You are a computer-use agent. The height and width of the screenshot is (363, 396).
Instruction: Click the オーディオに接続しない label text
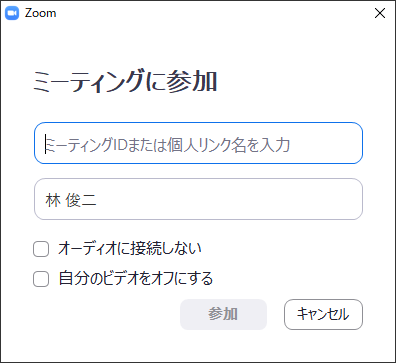coord(130,248)
